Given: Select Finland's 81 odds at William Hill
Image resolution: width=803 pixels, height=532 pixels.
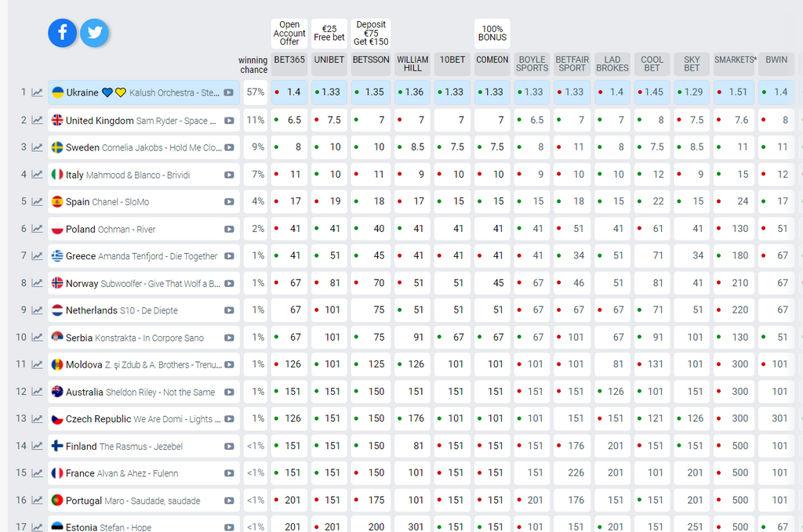Looking at the screenshot, I should [x=412, y=446].
